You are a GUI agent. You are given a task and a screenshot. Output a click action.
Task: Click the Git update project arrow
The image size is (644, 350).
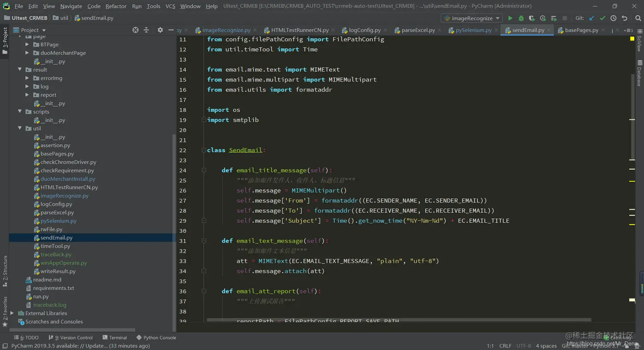592,18
